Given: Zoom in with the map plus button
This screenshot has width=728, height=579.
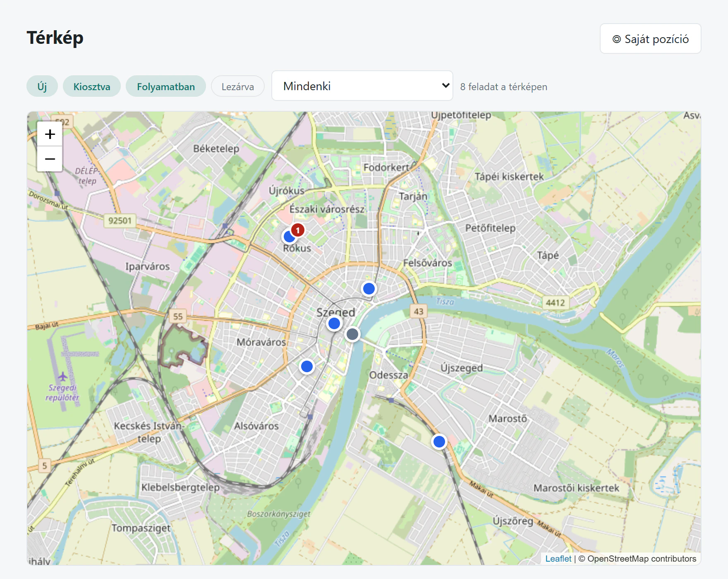Looking at the screenshot, I should [x=50, y=134].
